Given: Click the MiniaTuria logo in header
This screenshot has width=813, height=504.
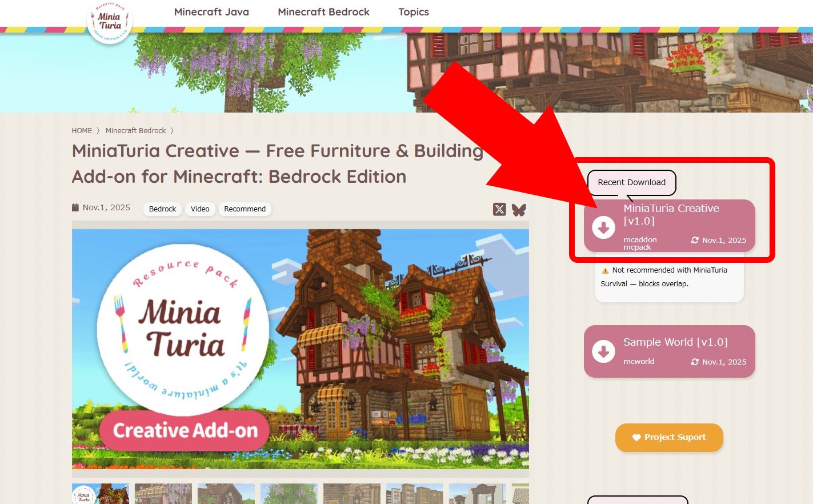Looking at the screenshot, I should [110, 22].
